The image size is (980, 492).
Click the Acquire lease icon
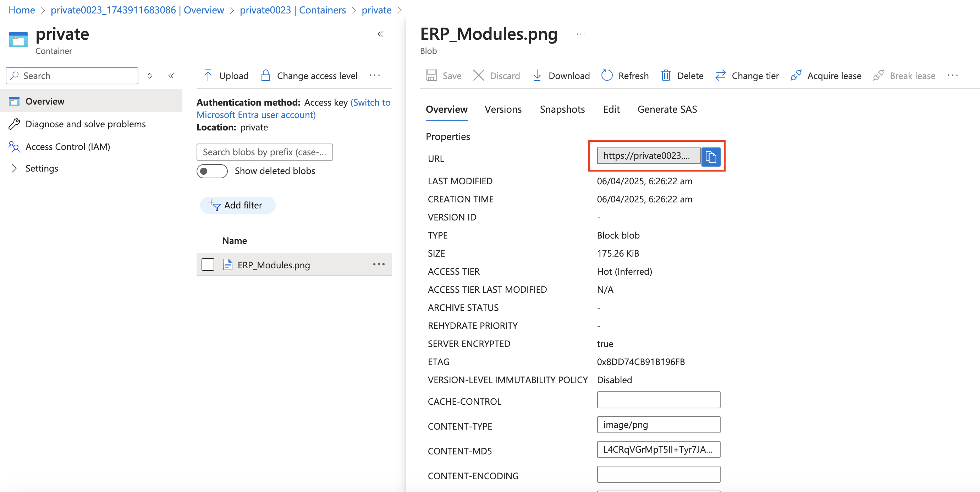795,76
